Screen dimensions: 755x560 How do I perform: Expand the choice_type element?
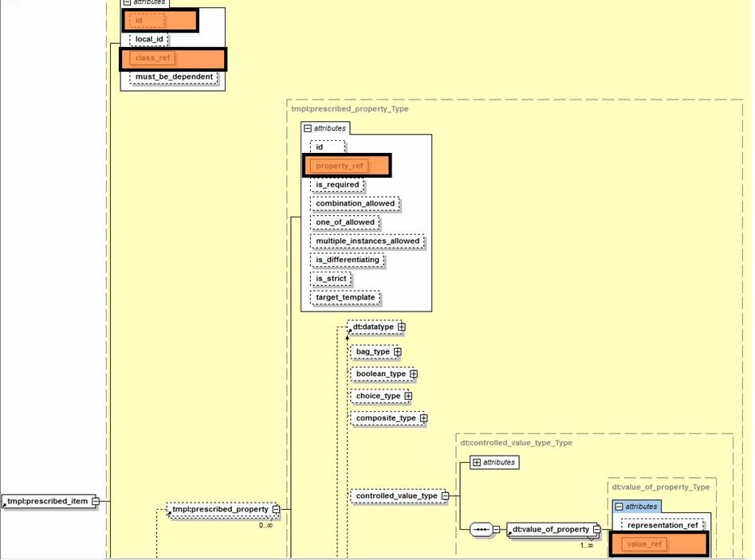click(x=407, y=396)
